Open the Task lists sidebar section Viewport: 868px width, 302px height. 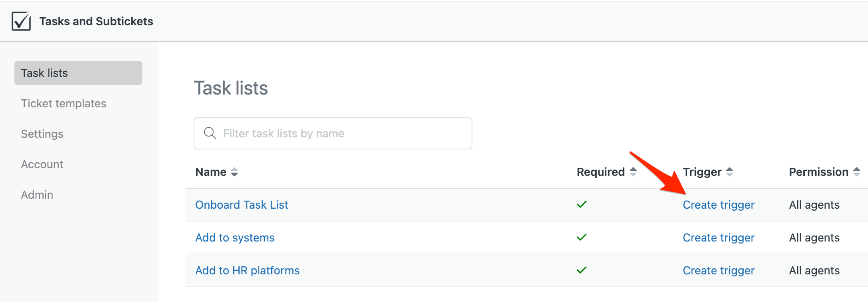(x=78, y=73)
